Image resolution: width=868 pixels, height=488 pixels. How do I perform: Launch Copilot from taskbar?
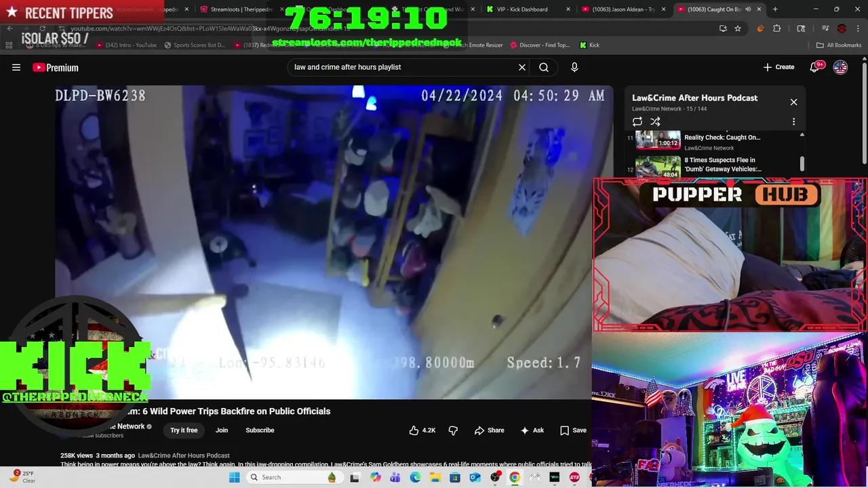pyautogui.click(x=376, y=477)
